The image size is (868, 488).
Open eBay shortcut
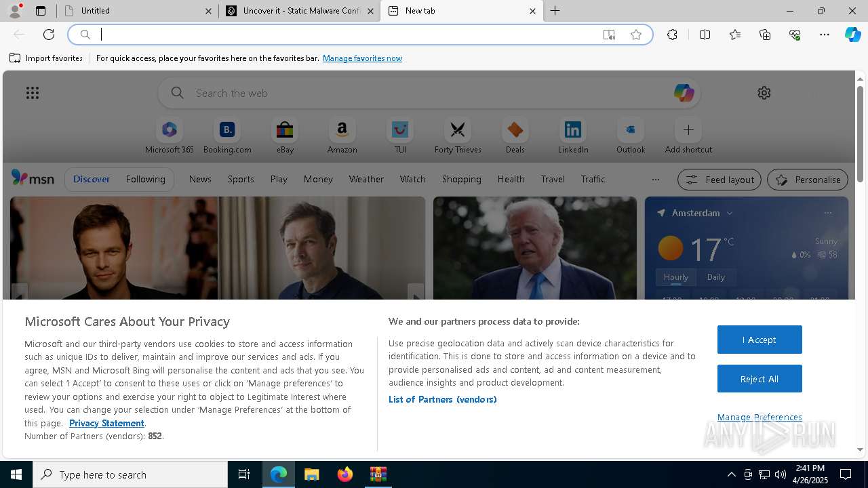(285, 136)
